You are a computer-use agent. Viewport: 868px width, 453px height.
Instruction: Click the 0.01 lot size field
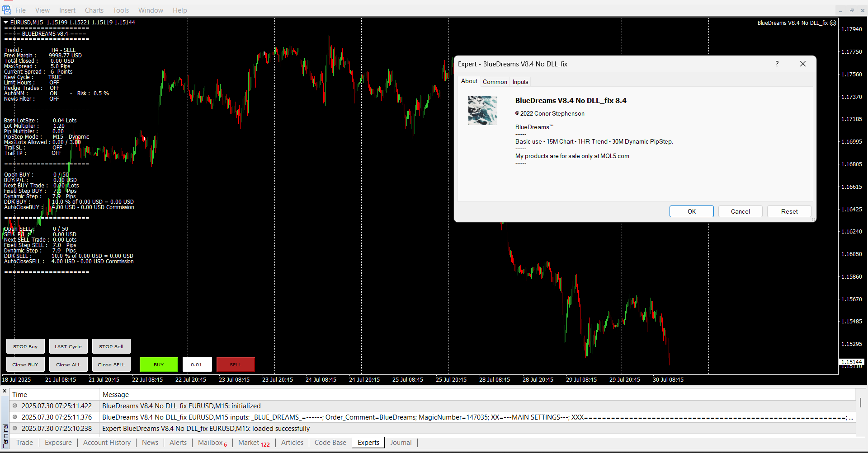pos(197,364)
